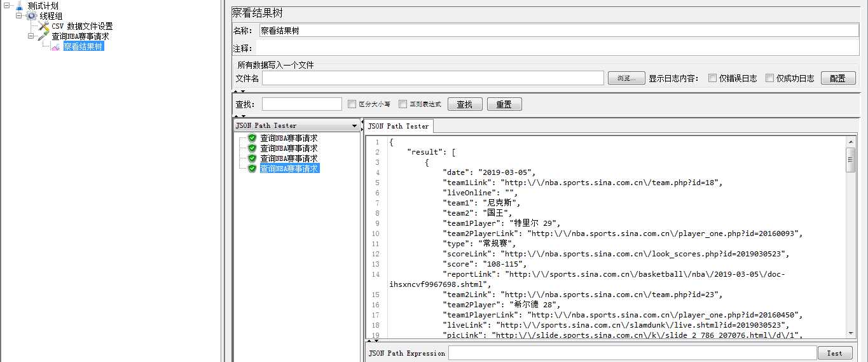The width and height of the screenshot is (868, 362).
Task: Click the "team1Link" URL line
Action: tap(582, 183)
